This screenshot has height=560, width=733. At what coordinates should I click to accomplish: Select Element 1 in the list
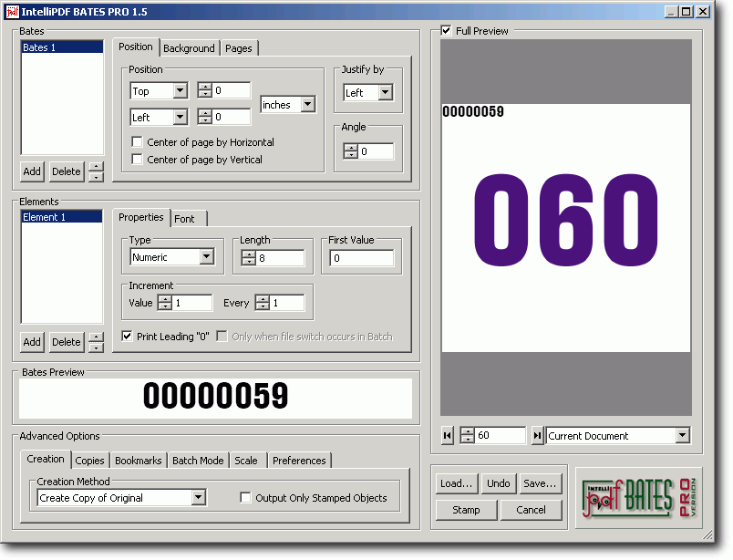(x=62, y=217)
